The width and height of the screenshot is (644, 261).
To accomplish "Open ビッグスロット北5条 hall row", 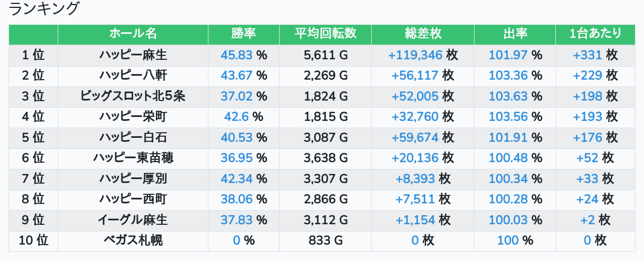I will pos(133,96).
